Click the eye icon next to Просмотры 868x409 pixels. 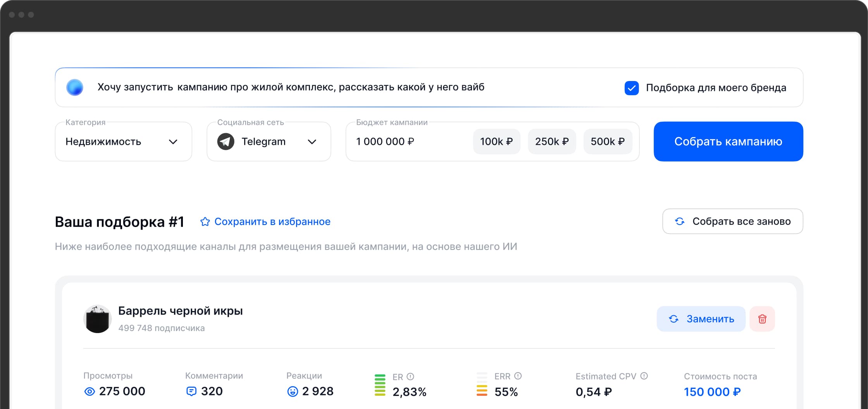[x=89, y=392]
